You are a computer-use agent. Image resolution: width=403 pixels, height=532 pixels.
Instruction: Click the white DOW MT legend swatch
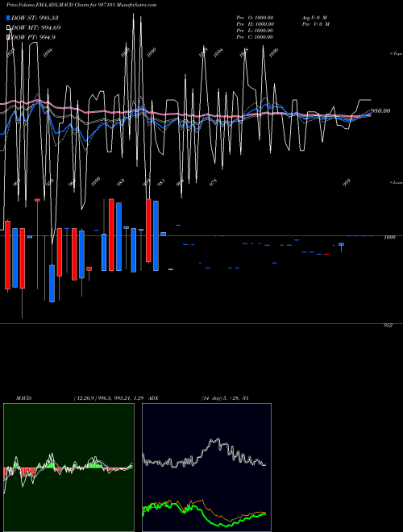pos(8,27)
